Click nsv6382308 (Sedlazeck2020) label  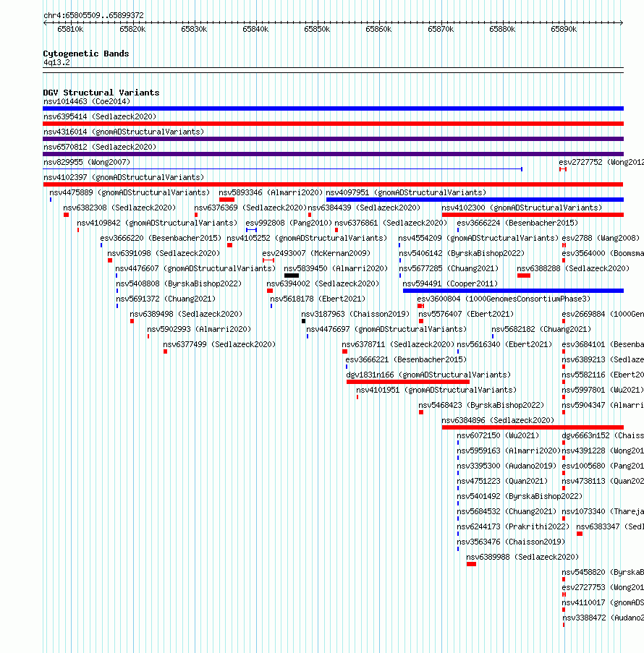[119, 208]
